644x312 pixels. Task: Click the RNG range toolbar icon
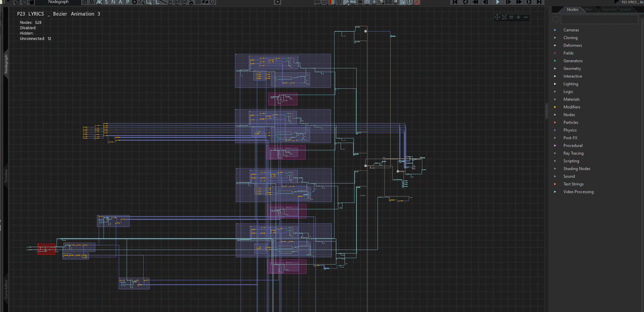click(x=353, y=2)
